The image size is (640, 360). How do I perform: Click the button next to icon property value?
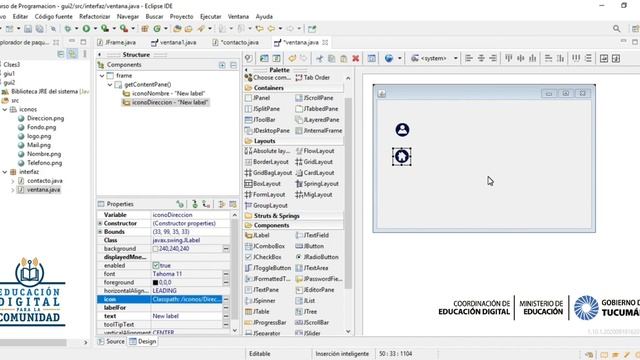[226, 299]
